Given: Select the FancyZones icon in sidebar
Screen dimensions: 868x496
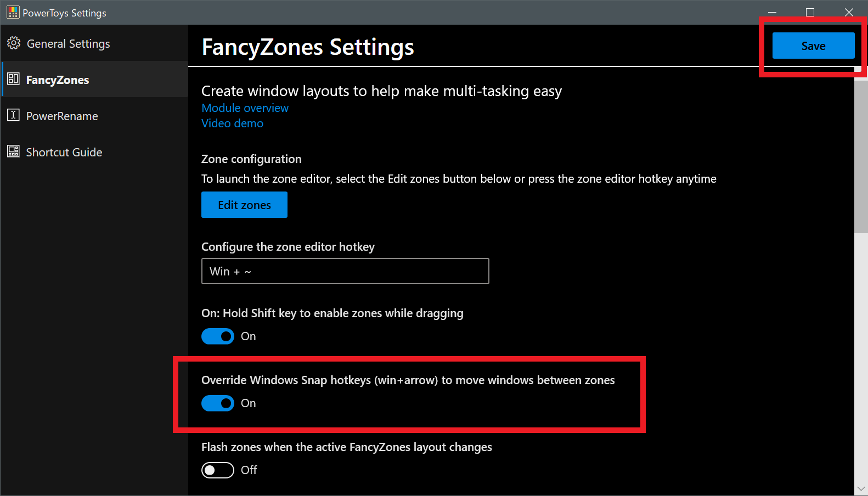Looking at the screenshot, I should [x=14, y=79].
